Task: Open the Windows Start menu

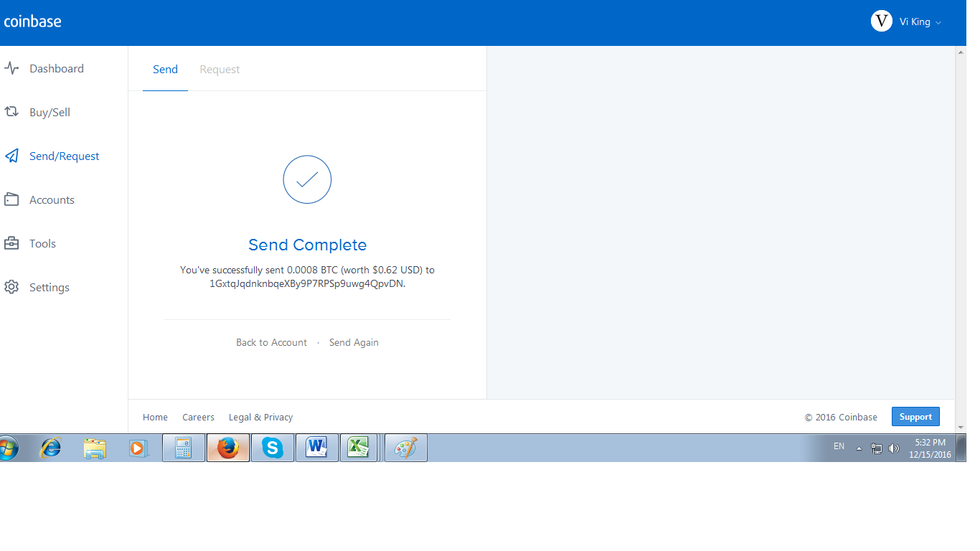Action: pos(7,448)
